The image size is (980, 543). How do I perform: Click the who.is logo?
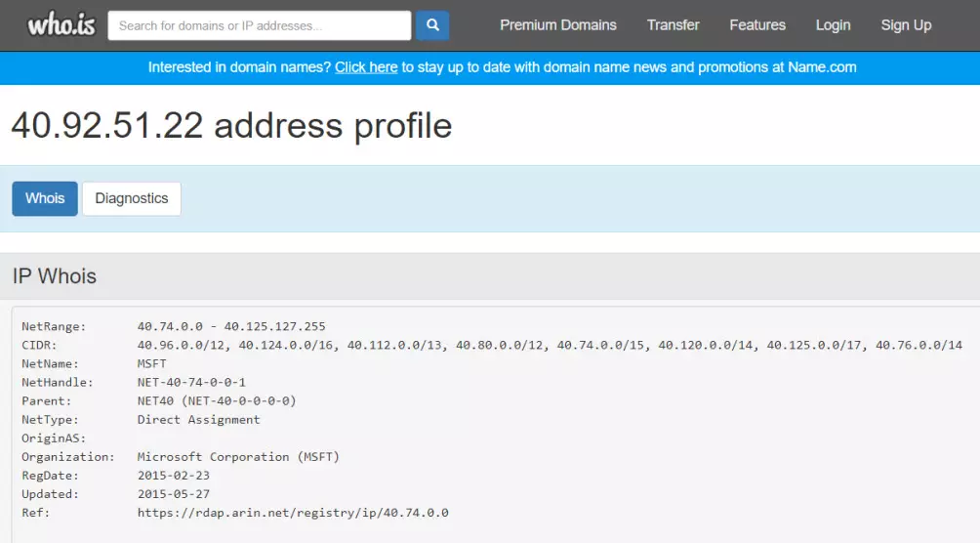tap(61, 25)
